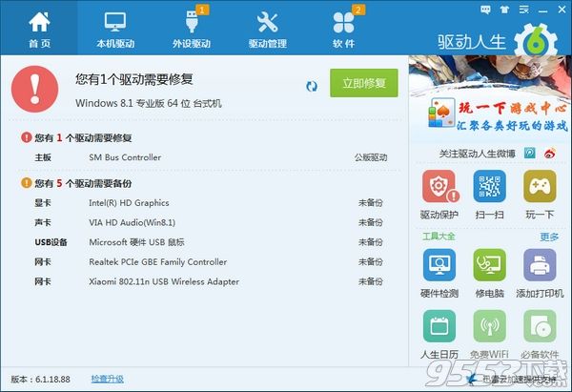Open the feedback message icon
Image resolution: width=572 pixels, height=392 pixels.
tap(485, 10)
